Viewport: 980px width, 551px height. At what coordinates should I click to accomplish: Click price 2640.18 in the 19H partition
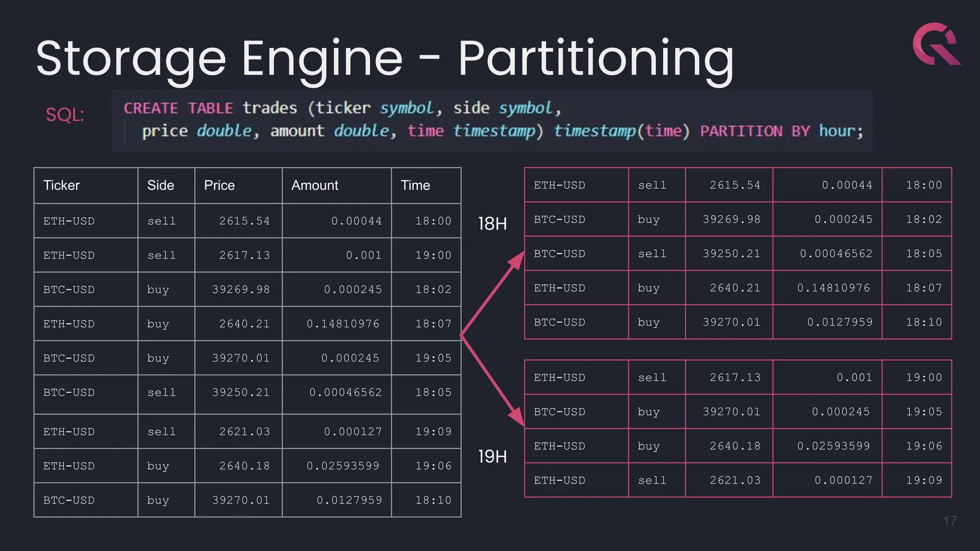pos(735,446)
